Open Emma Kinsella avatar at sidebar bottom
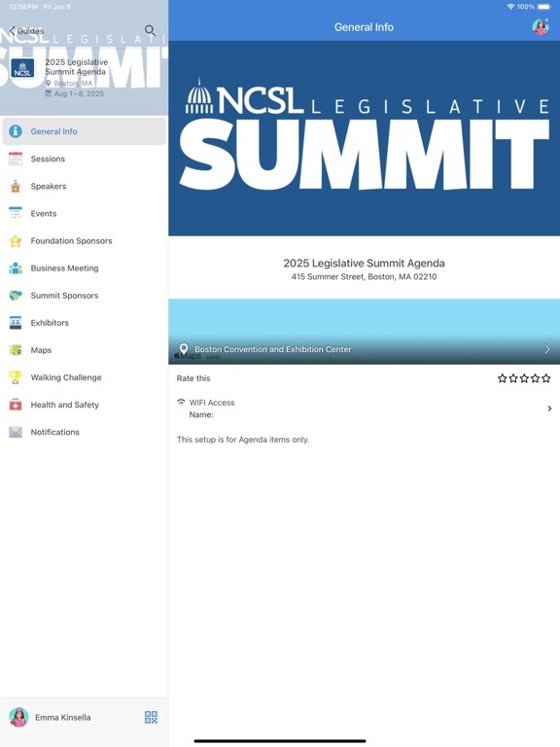This screenshot has height=747, width=560. [18, 717]
